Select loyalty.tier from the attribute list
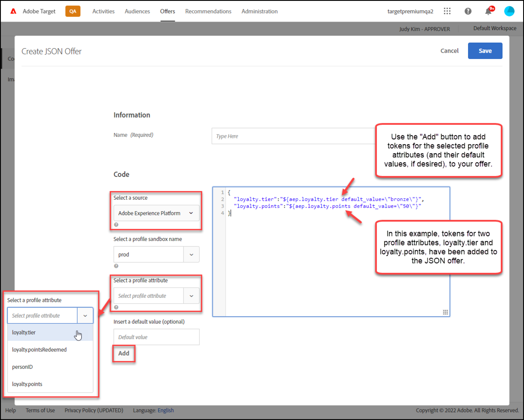The height and width of the screenshot is (420, 524). tap(24, 332)
